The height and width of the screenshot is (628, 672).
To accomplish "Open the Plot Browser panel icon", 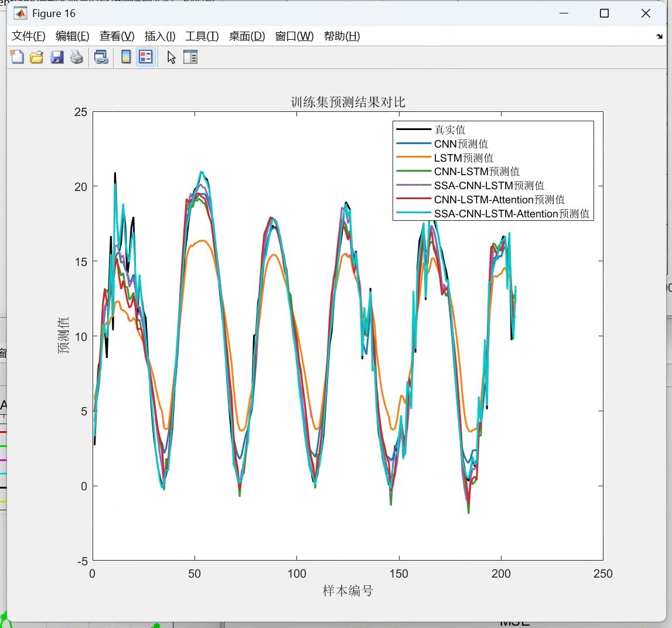I will click(190, 57).
